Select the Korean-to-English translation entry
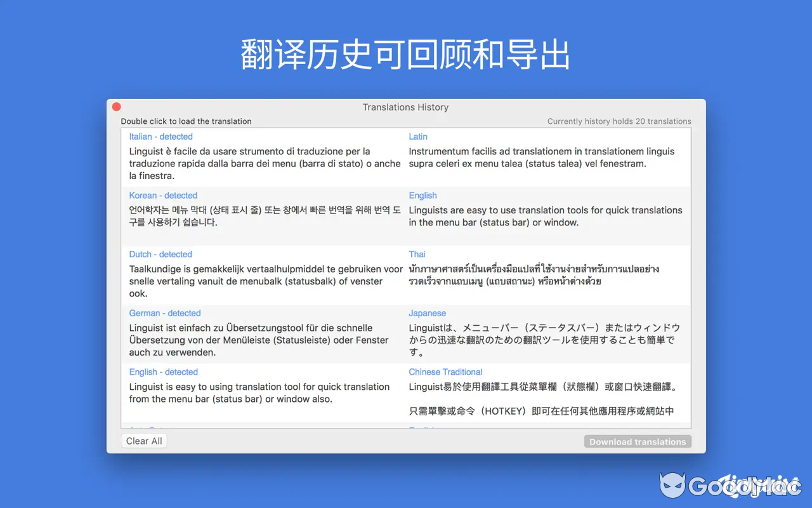Screen dimensions: 812x508 406,216
